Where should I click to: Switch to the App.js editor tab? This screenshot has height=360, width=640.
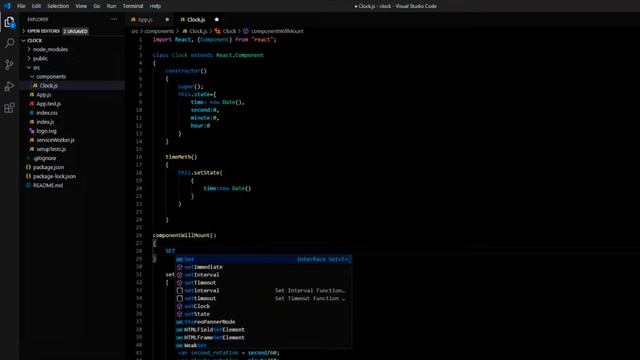coord(145,20)
